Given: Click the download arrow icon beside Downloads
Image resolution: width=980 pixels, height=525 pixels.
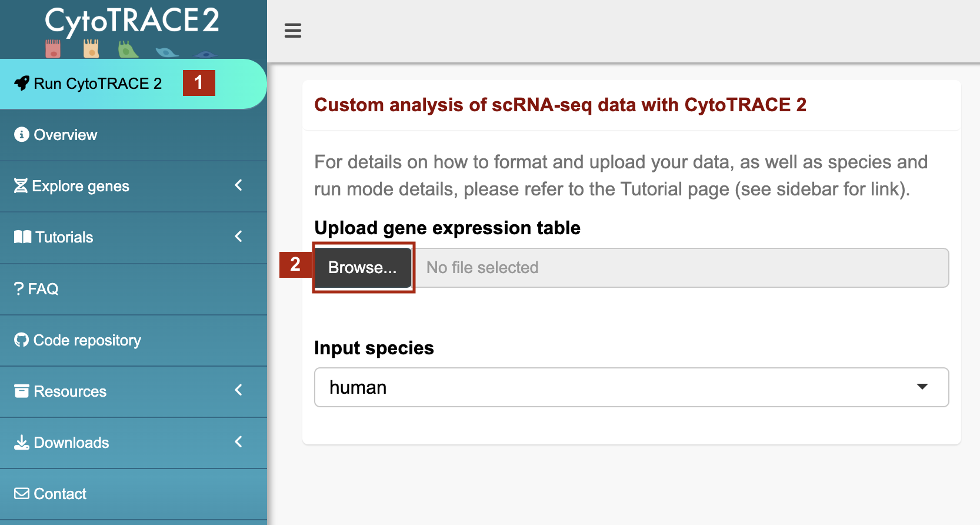Looking at the screenshot, I should pyautogui.click(x=22, y=443).
